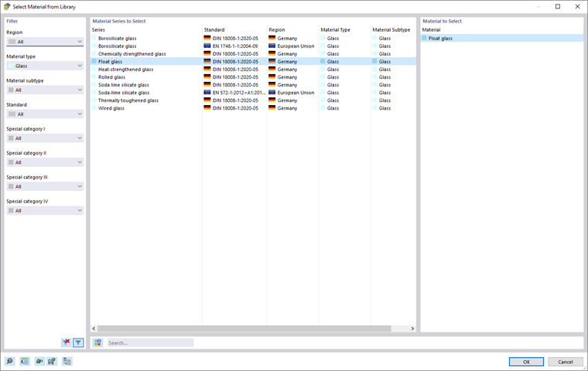The width and height of the screenshot is (588, 371).
Task: Sort by the Material Type column header
Action: (x=335, y=29)
